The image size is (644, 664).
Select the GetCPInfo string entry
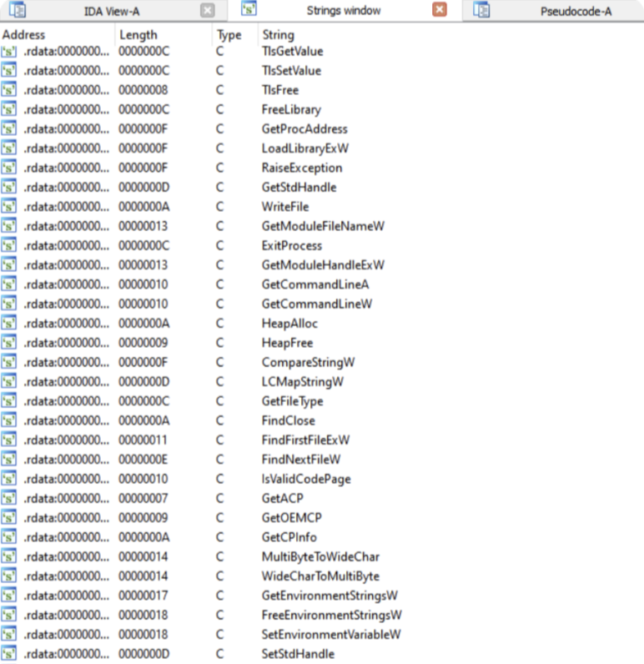click(x=289, y=537)
